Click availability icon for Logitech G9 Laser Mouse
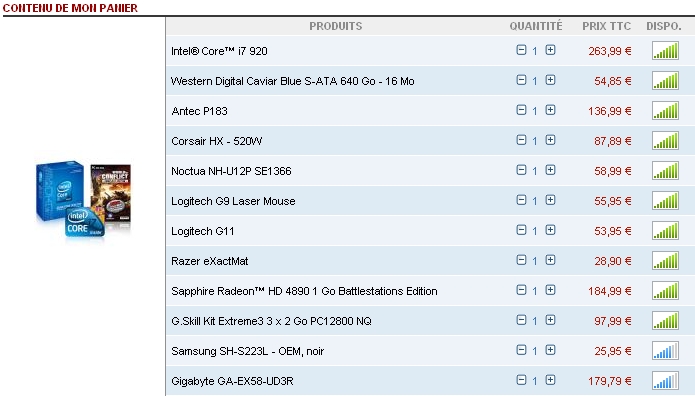The height and width of the screenshot is (396, 695). coord(665,201)
